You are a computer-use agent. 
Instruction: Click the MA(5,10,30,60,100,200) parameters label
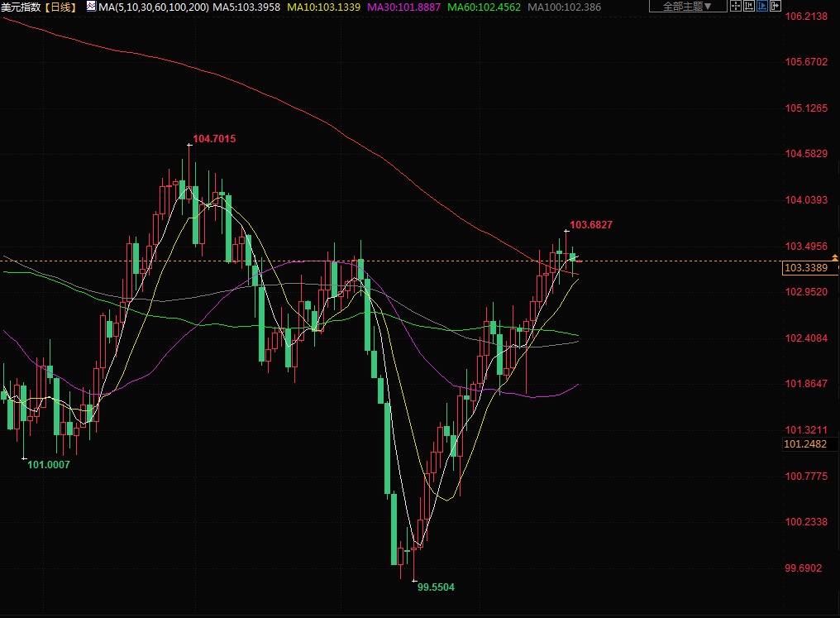point(154,7)
